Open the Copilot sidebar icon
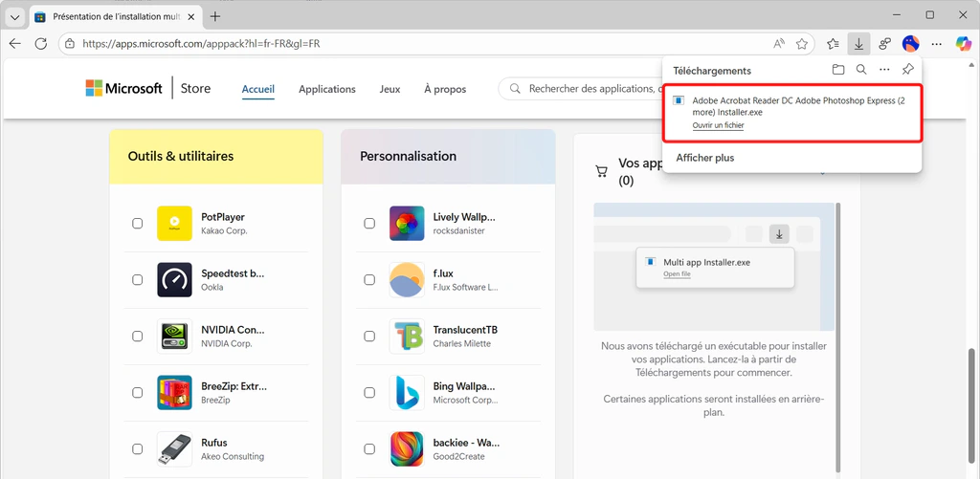This screenshot has height=479, width=980. [x=963, y=44]
